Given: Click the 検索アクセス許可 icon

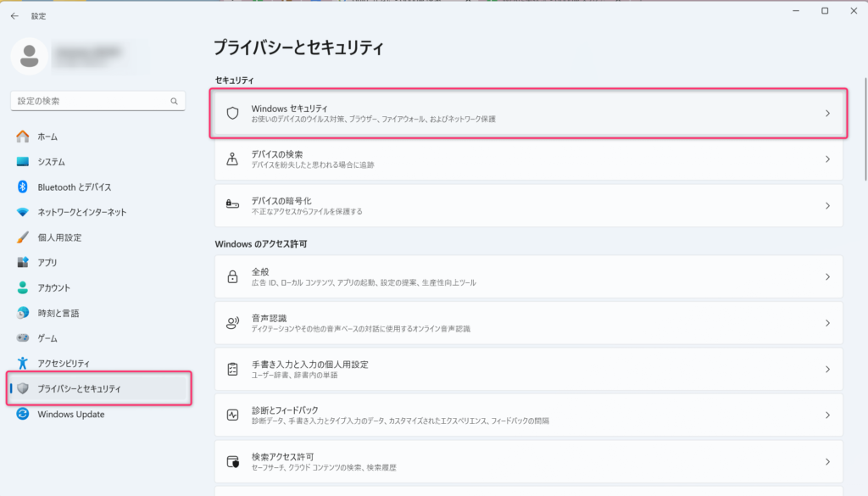Looking at the screenshot, I should pos(232,462).
